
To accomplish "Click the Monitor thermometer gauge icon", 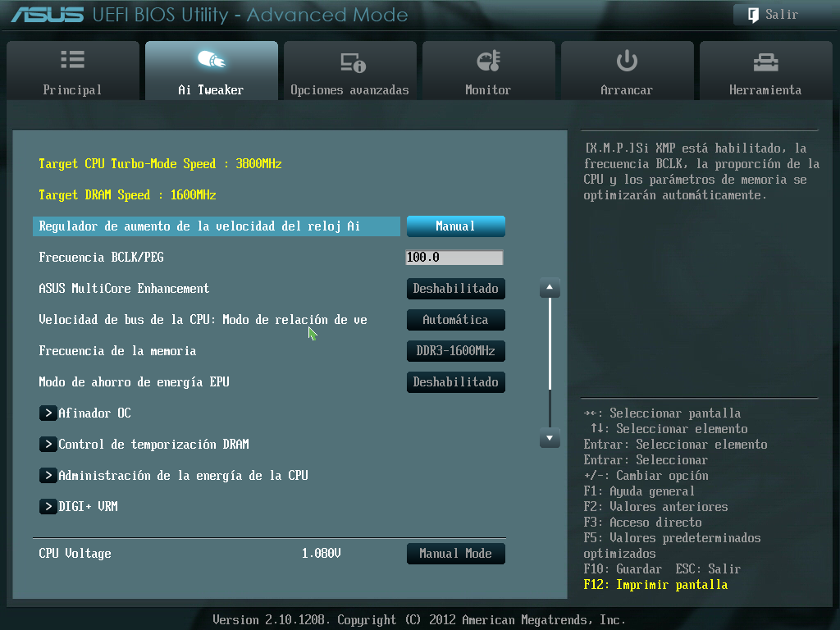I will (489, 61).
